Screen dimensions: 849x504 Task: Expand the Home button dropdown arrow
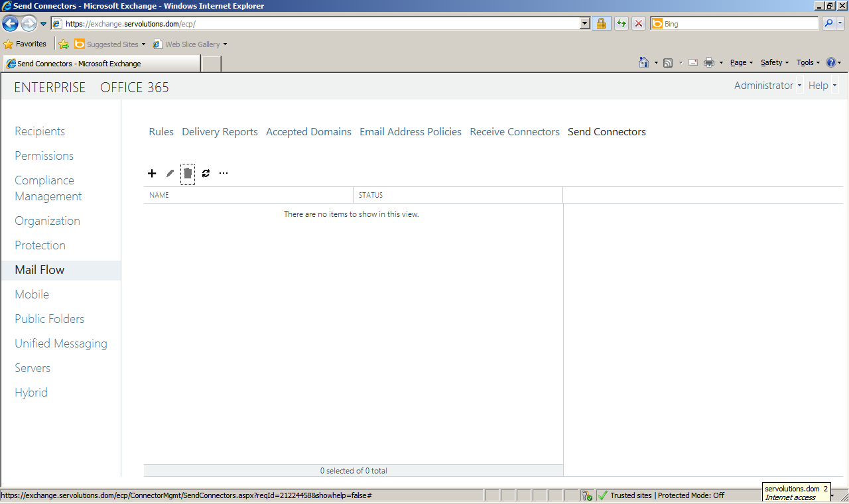[656, 63]
